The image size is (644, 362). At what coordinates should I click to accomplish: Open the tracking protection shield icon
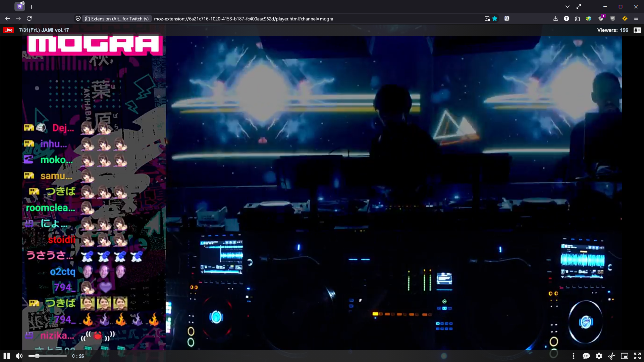pyautogui.click(x=78, y=19)
